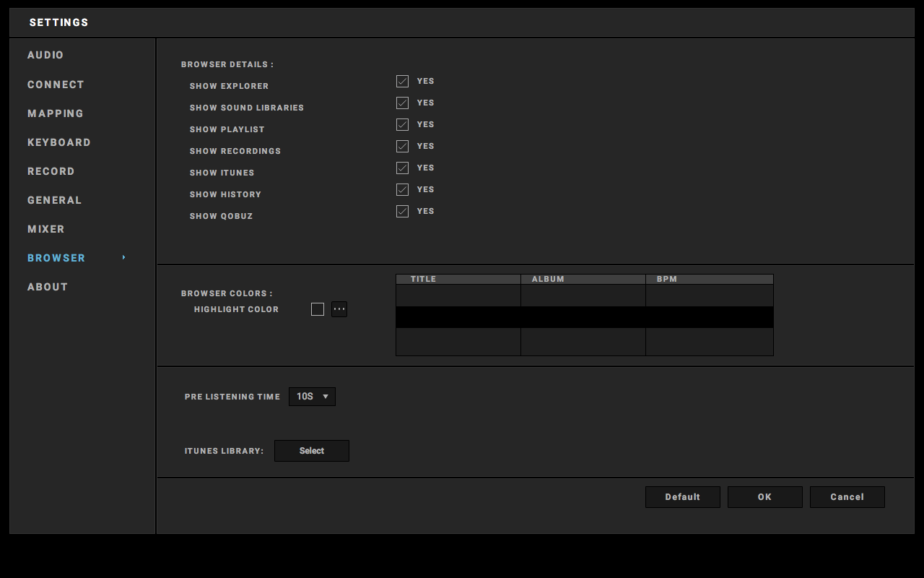This screenshot has width=924, height=578.
Task: Switch to the Audio settings section
Action: [x=45, y=55]
